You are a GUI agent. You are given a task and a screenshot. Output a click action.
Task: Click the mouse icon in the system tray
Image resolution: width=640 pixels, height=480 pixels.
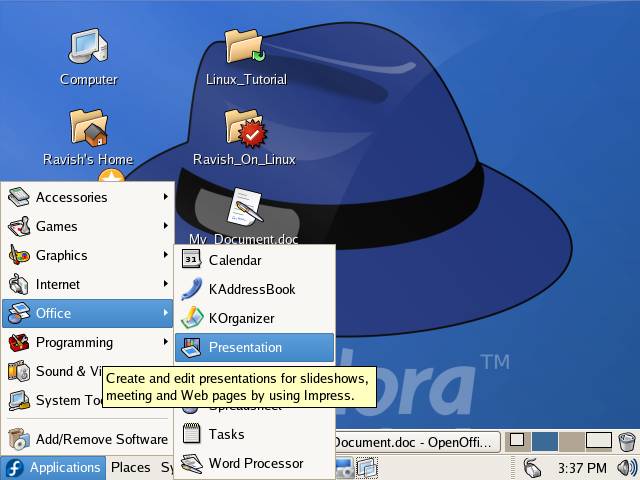tap(532, 467)
